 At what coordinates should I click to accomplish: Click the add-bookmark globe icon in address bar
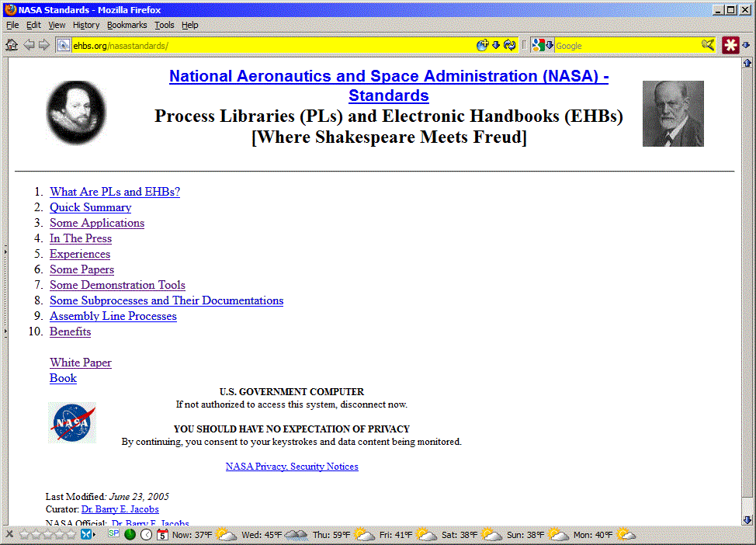tap(482, 45)
